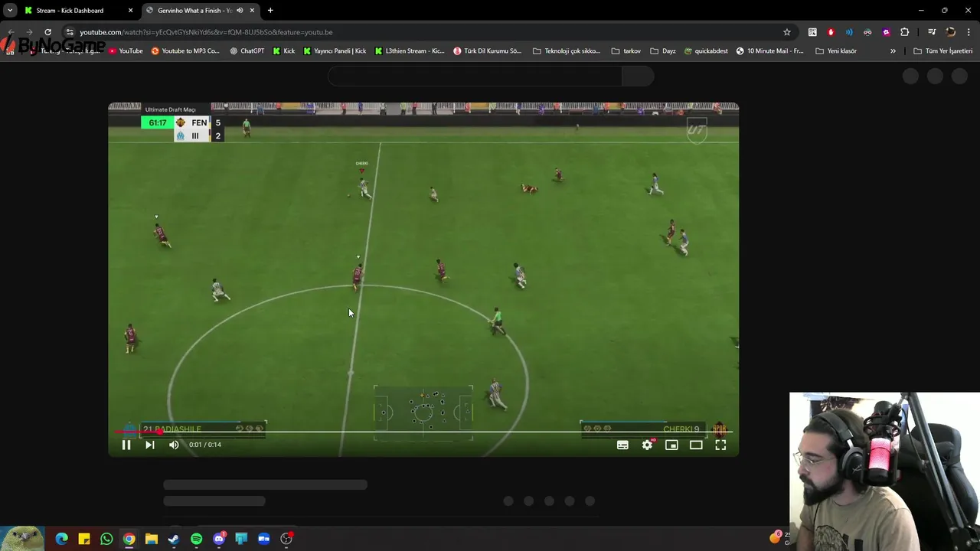Expand the tarkov bookmark folder
This screenshot has width=980, height=551.
[626, 51]
